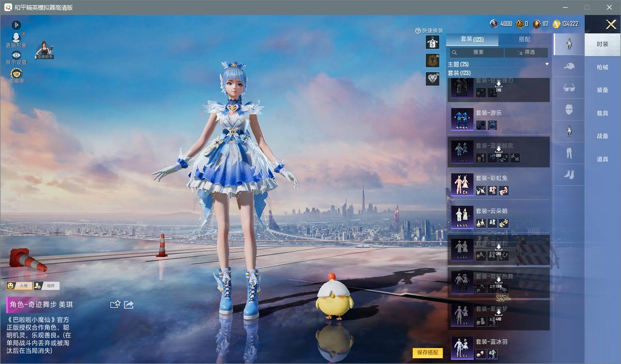Select the hat category icon

click(x=570, y=66)
